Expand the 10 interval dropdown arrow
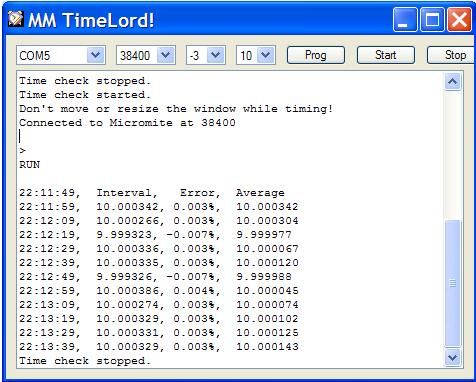 [266, 55]
